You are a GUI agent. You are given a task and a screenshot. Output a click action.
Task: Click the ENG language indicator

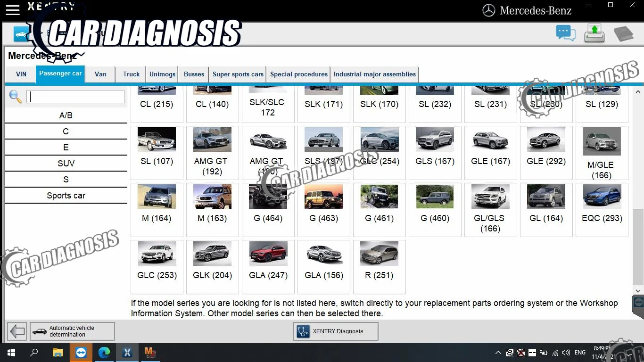tap(580, 353)
